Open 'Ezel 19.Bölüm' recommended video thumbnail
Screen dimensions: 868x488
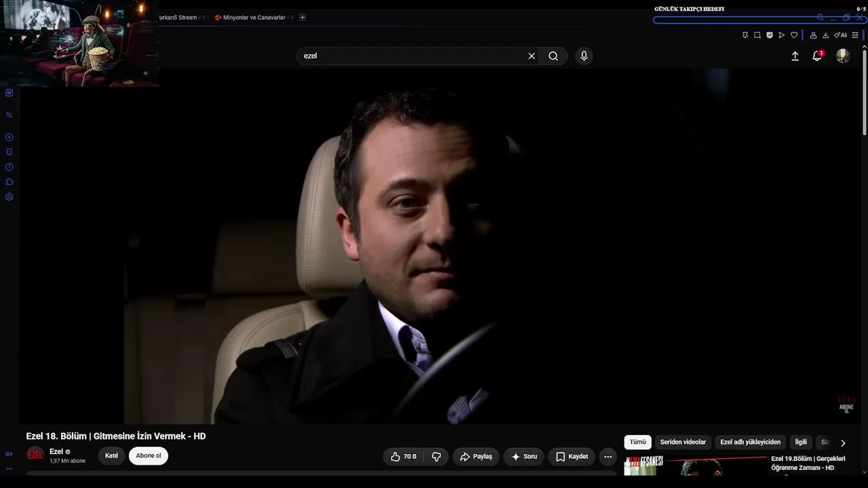click(x=694, y=466)
